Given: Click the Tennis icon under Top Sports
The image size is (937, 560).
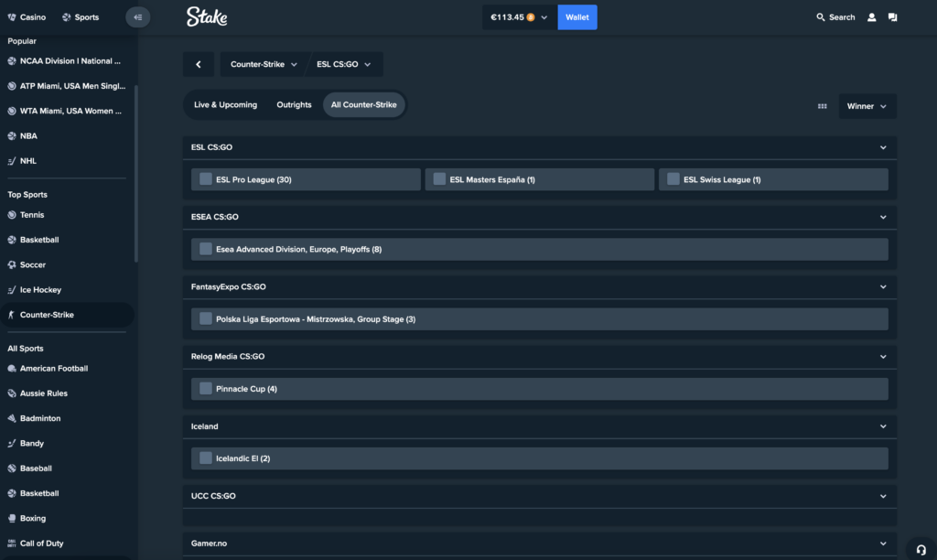Looking at the screenshot, I should click(11, 215).
